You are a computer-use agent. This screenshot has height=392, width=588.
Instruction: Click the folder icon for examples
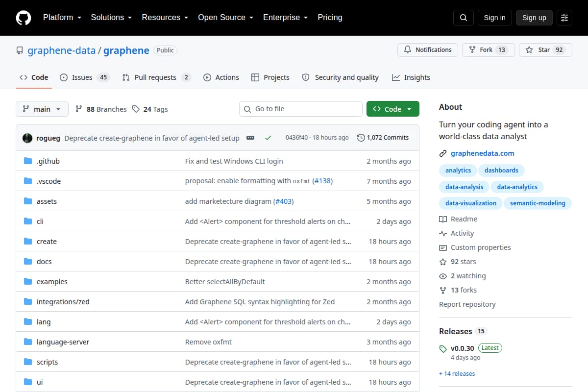28,282
